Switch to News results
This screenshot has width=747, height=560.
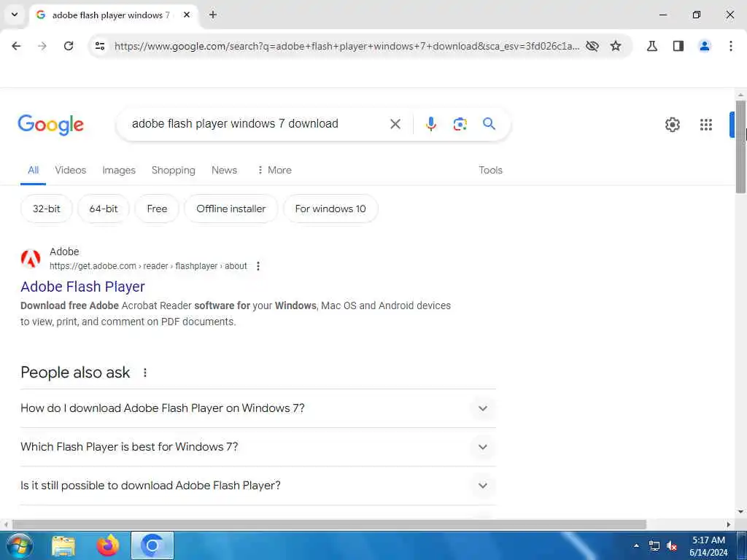(x=224, y=170)
